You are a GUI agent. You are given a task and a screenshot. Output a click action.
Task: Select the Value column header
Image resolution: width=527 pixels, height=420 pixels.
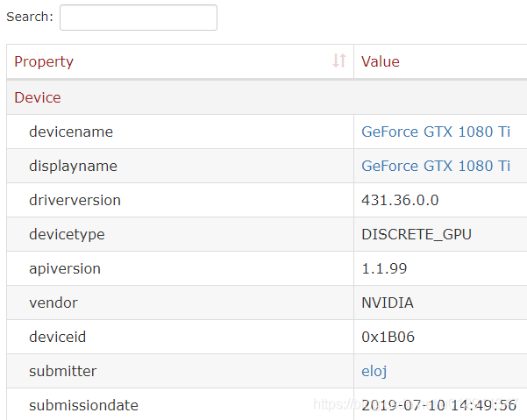click(440, 61)
